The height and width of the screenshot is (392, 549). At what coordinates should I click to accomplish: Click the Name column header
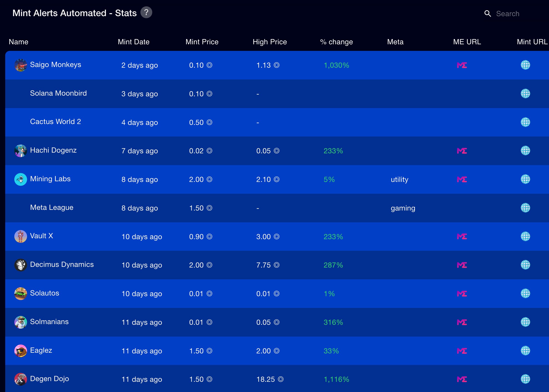18,42
